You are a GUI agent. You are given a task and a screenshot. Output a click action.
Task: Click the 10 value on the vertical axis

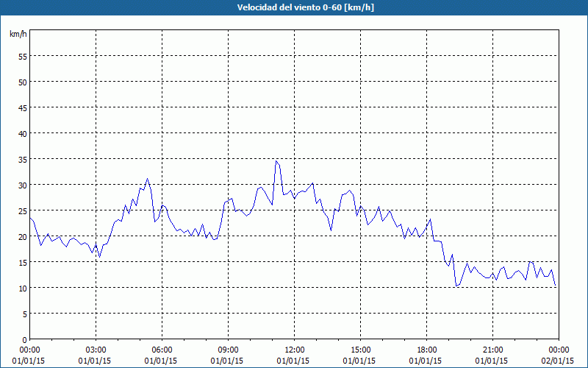(23, 288)
